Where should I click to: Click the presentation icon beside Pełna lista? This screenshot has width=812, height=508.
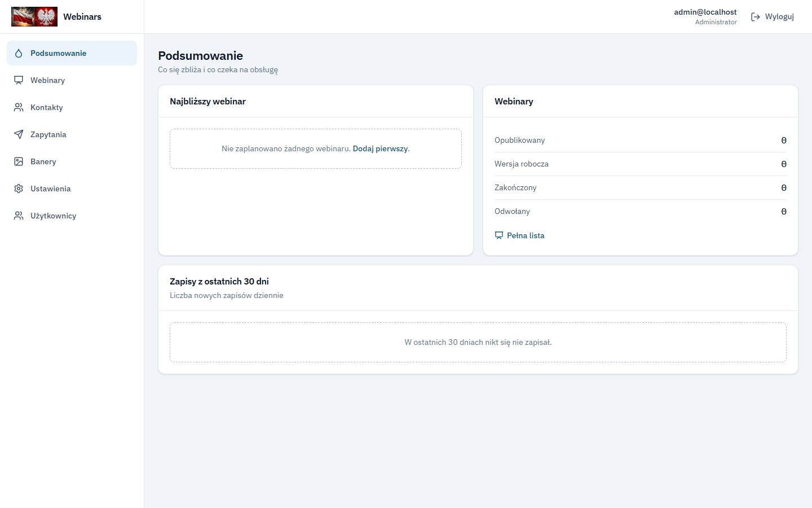click(x=499, y=235)
